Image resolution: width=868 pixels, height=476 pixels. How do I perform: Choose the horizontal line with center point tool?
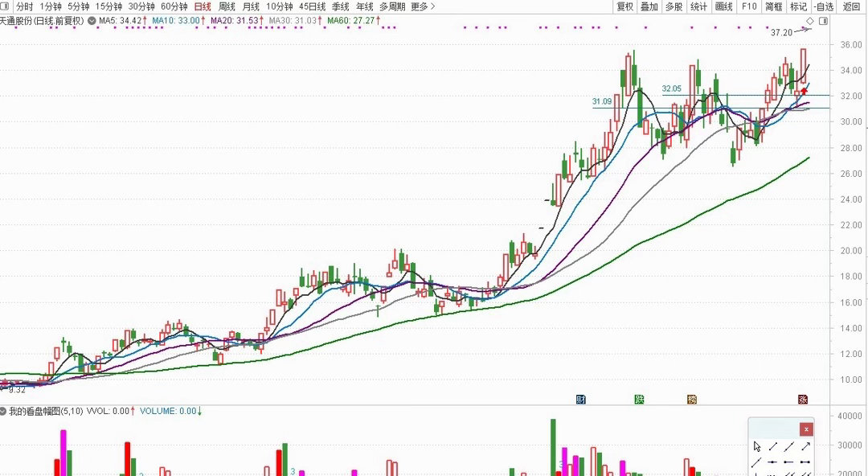pos(772,462)
